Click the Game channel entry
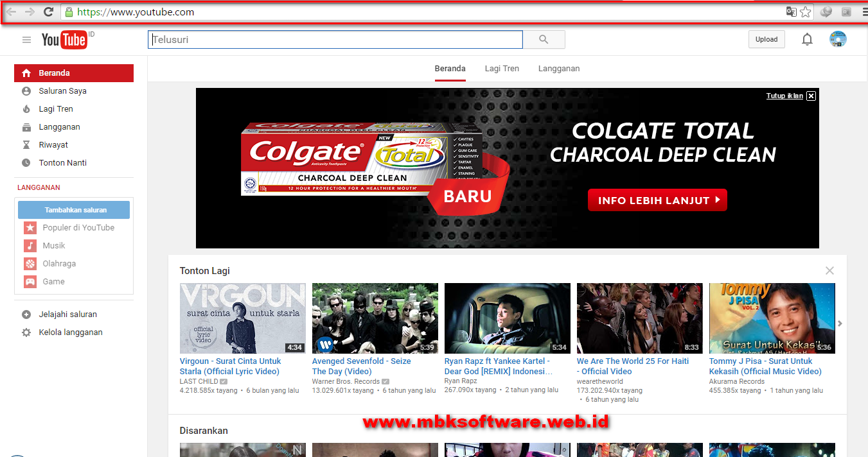The height and width of the screenshot is (457, 868). pyautogui.click(x=74, y=282)
